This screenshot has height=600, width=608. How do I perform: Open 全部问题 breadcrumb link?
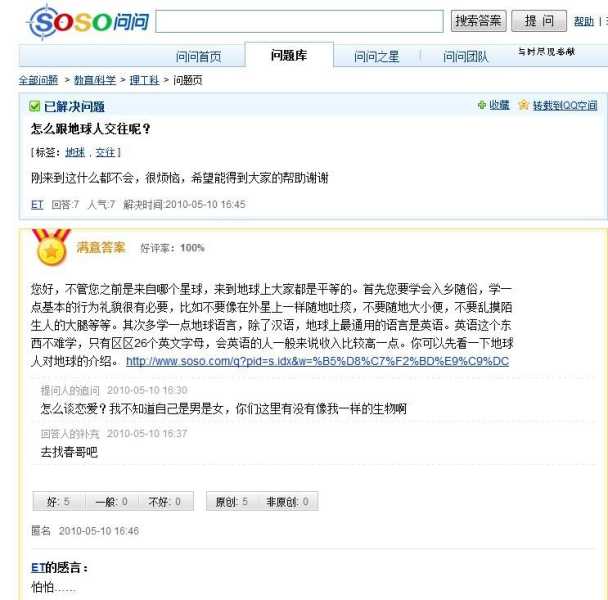pyautogui.click(x=38, y=80)
